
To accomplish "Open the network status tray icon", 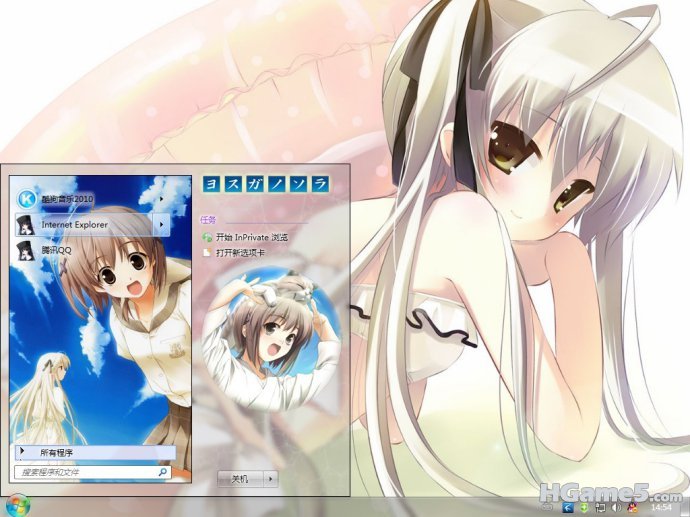I will coord(601,508).
